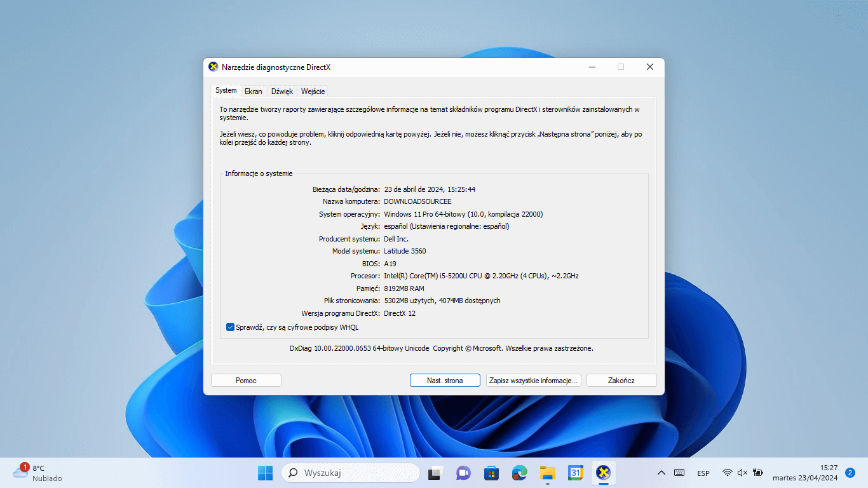Viewport: 868px width, 488px height.
Task: Open File Explorer from the taskbar
Action: [548, 473]
